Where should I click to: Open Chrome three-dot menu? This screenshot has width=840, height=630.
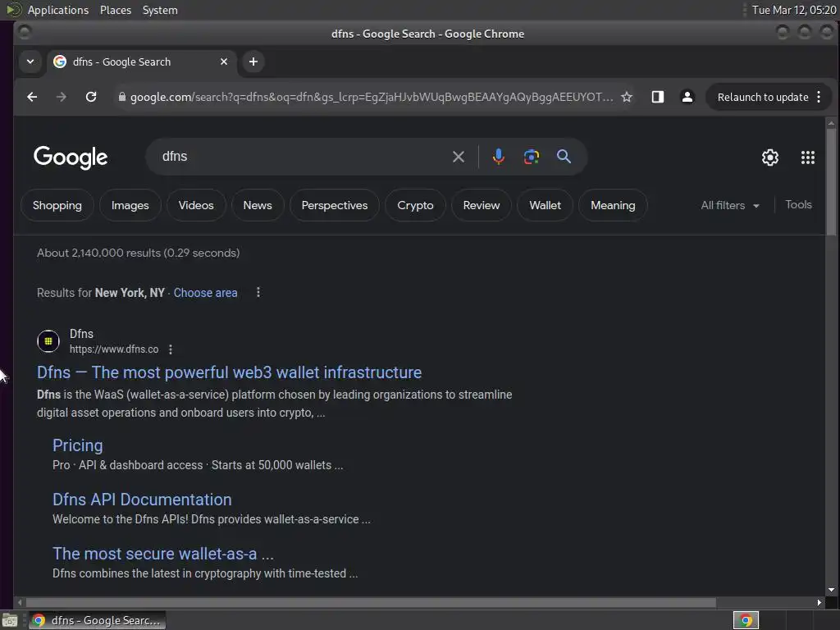pos(819,97)
